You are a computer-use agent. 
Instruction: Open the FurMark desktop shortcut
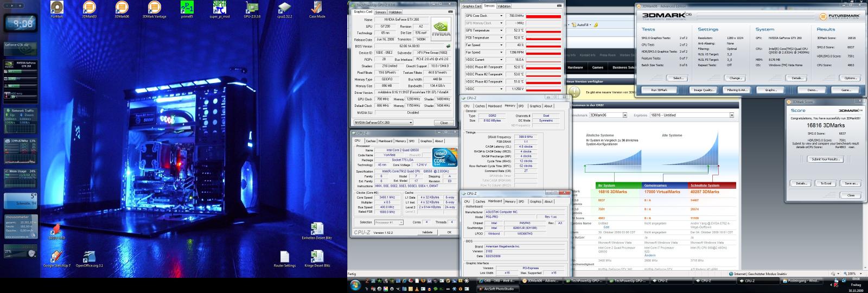(56, 9)
